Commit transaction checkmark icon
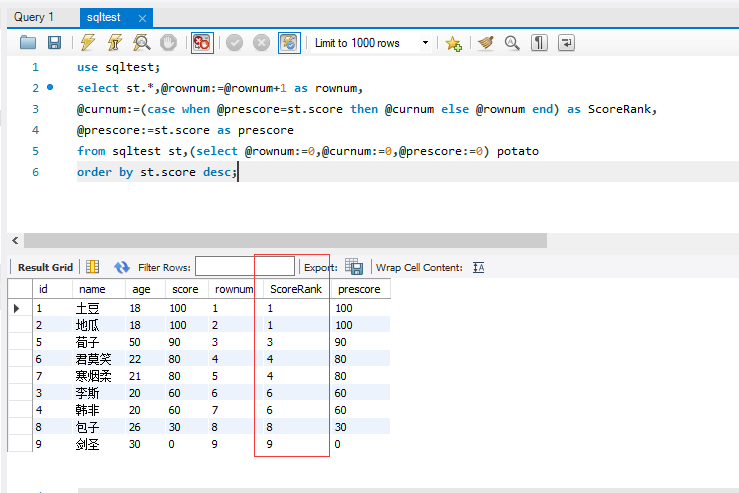The width and height of the screenshot is (739, 493). click(234, 43)
